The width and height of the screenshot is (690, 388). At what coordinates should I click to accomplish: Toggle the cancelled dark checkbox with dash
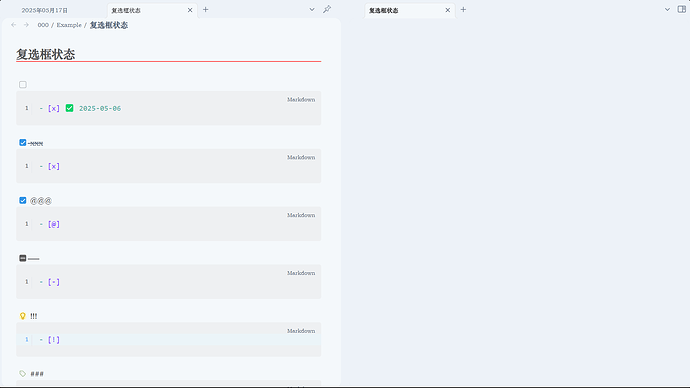[23, 258]
